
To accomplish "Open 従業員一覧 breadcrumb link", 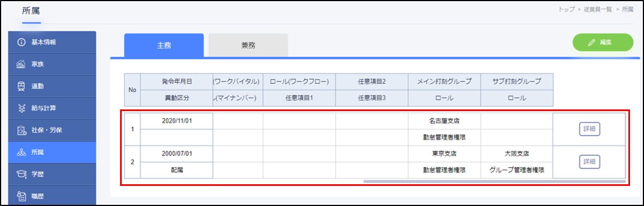I will 598,9.
